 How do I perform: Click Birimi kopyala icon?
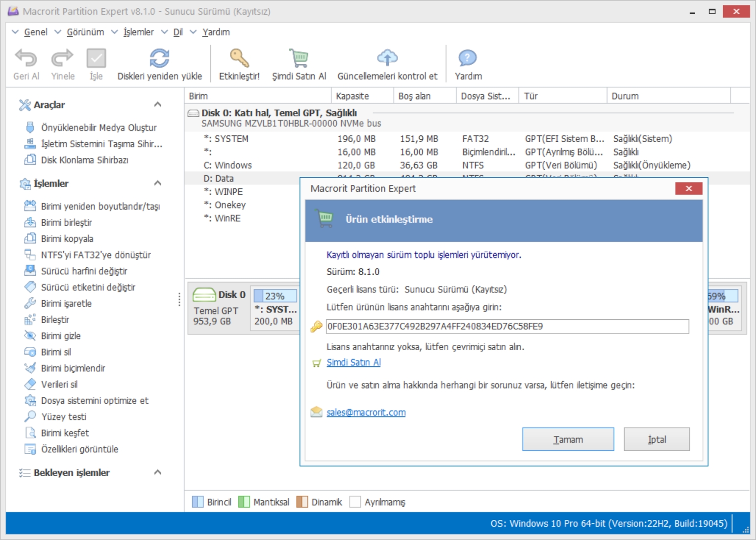pyautogui.click(x=30, y=238)
